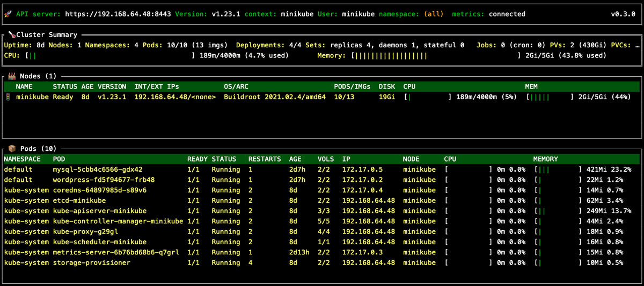
Task: Click the traffic light status icon for minikube node
Action: [x=8, y=97]
